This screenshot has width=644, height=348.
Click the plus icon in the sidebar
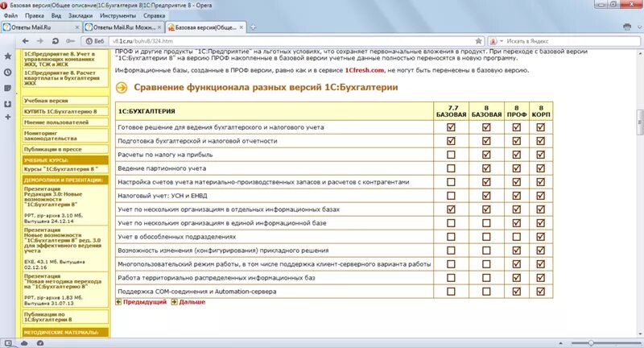pos(7,117)
